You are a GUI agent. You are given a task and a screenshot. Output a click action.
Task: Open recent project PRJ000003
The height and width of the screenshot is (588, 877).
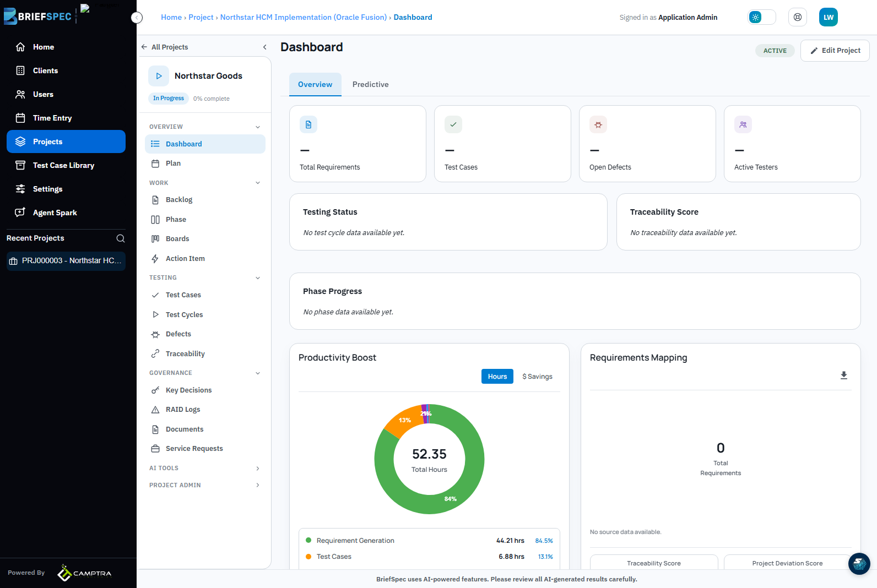pyautogui.click(x=66, y=261)
